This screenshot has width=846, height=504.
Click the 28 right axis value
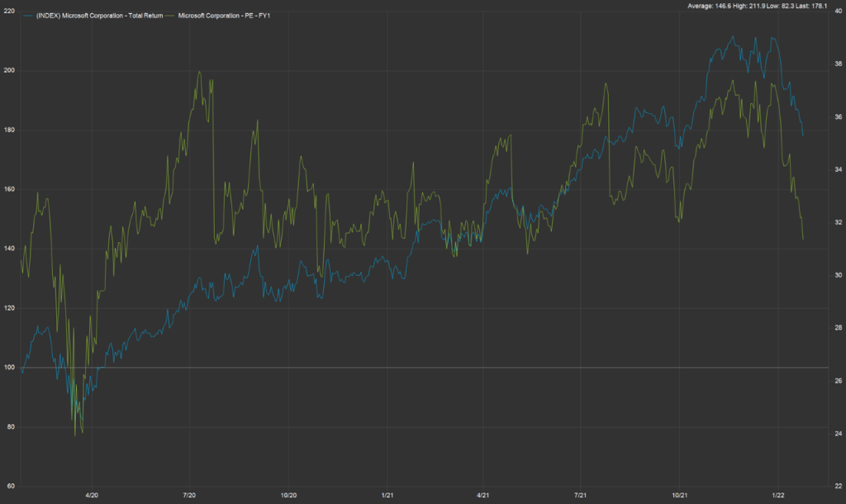point(839,327)
